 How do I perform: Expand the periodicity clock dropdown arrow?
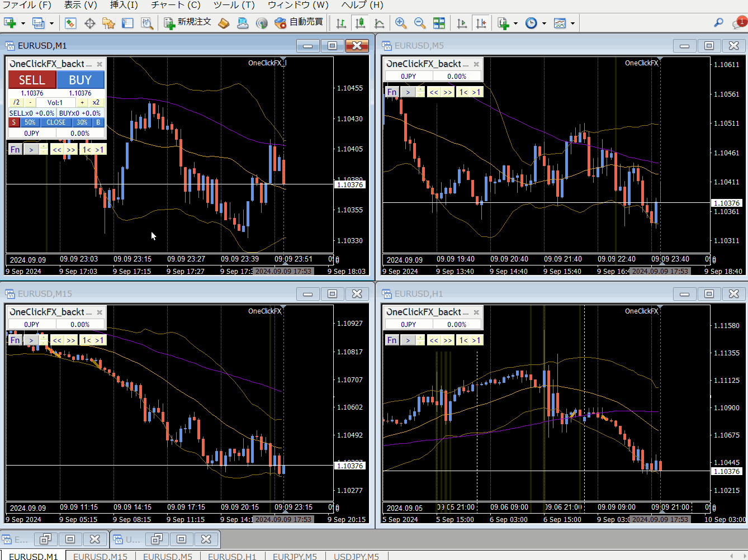point(544,23)
